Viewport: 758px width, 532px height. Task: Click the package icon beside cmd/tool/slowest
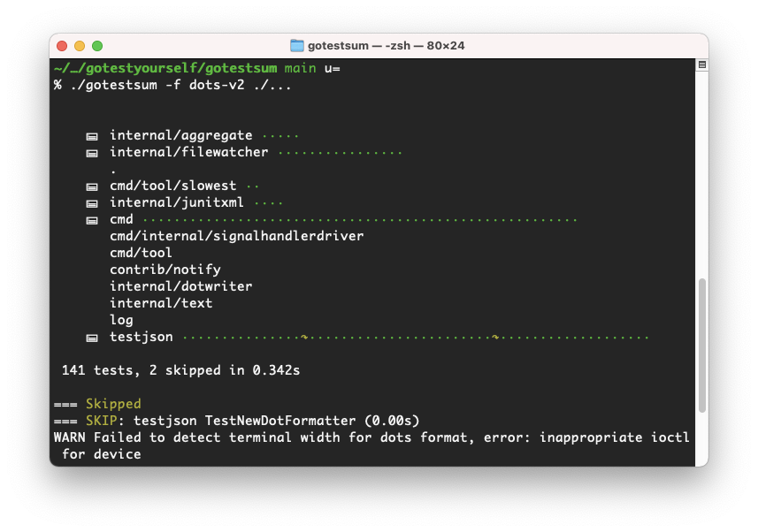click(x=92, y=186)
